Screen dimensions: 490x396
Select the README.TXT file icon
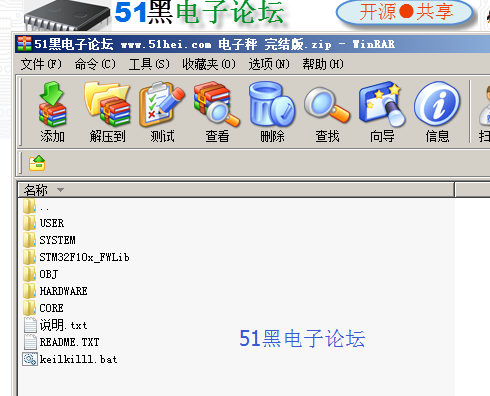pos(30,342)
